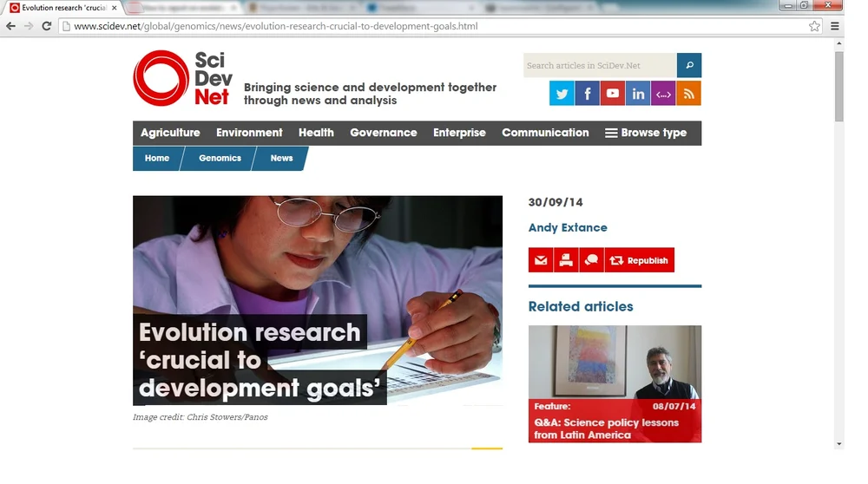Open SciDev.Net Twitter page icon
The width and height of the screenshot is (868, 484).
click(562, 93)
